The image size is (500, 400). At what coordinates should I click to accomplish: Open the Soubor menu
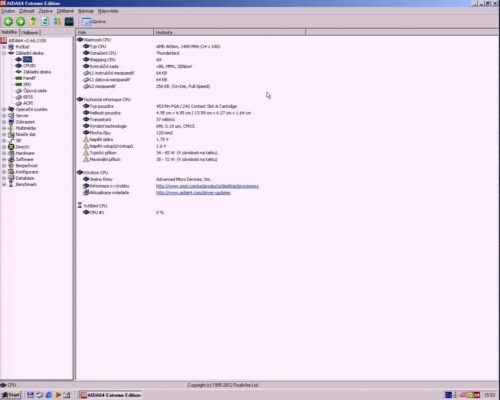[x=8, y=11]
